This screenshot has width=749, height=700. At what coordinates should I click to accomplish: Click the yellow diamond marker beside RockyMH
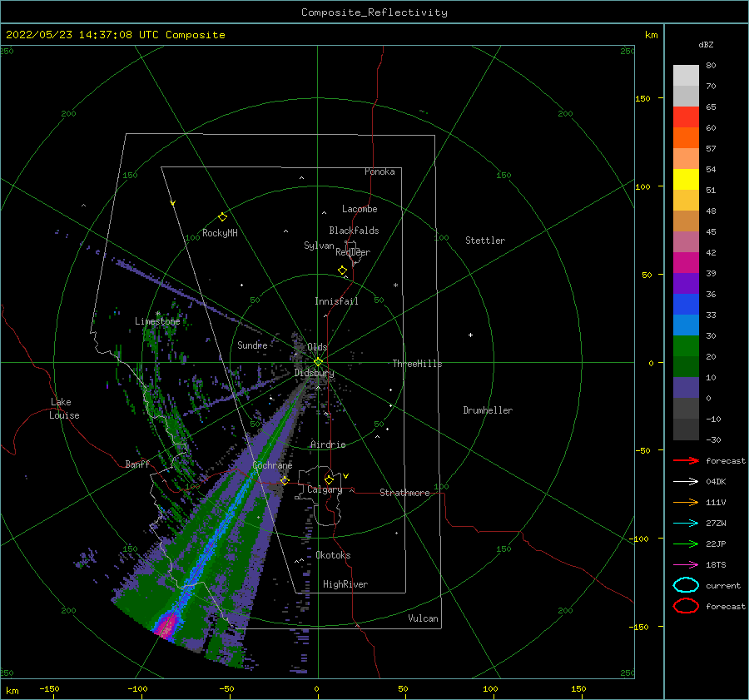click(x=222, y=217)
